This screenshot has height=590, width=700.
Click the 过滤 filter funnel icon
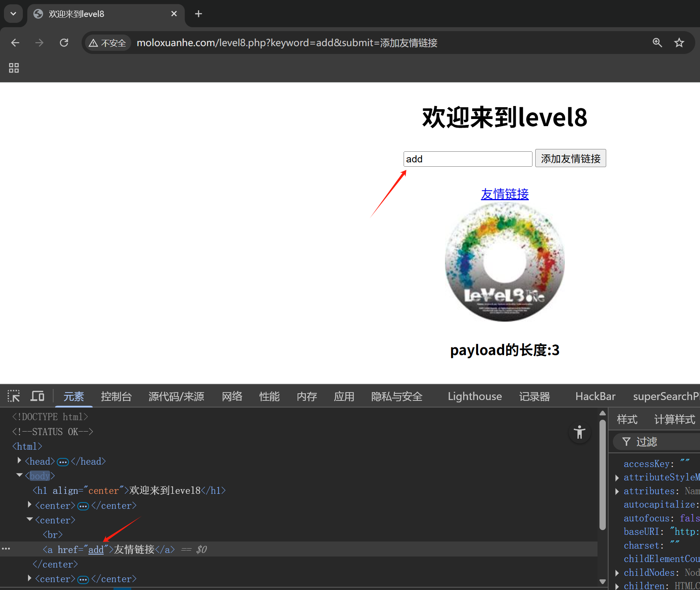627,442
